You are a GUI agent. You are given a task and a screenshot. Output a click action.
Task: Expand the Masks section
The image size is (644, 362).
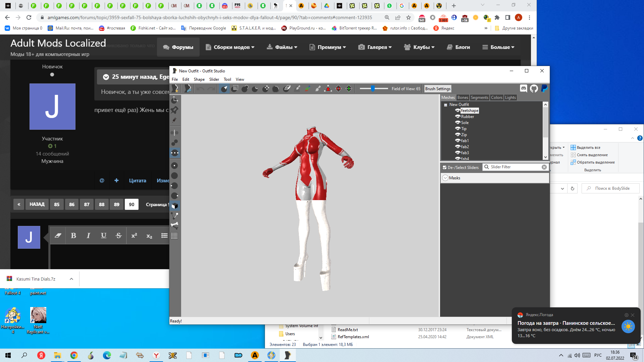445,178
